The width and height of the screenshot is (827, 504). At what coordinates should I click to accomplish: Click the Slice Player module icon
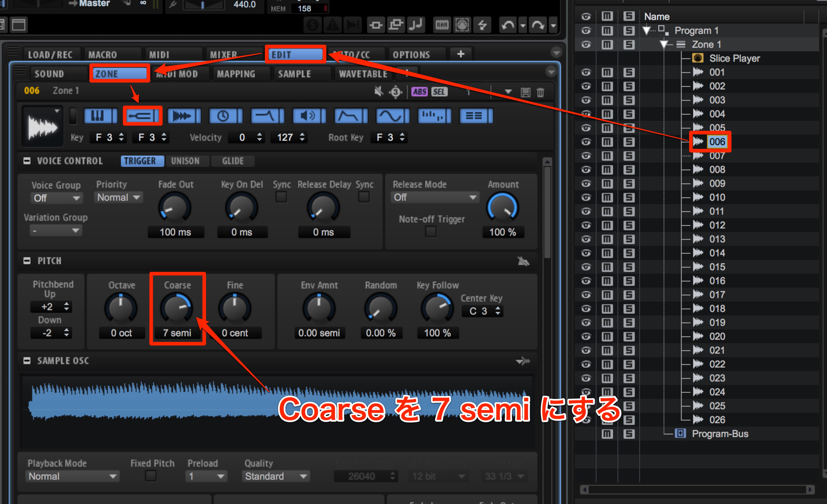click(698, 58)
